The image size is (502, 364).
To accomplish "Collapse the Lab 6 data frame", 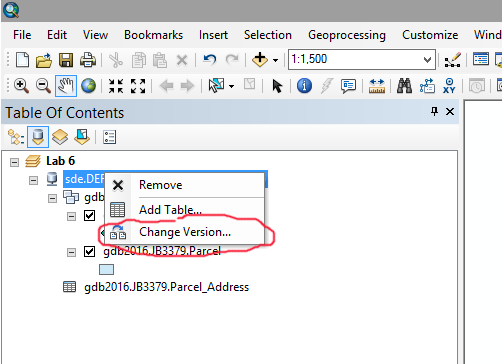I will pos(14,163).
